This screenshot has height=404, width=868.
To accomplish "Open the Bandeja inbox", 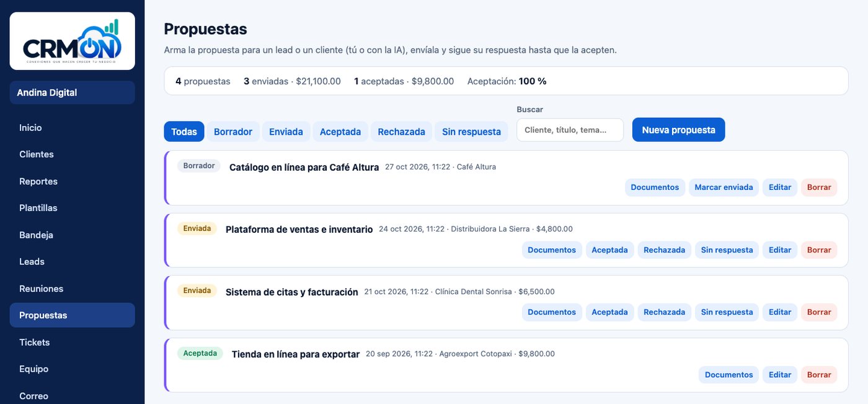I will [72, 235].
